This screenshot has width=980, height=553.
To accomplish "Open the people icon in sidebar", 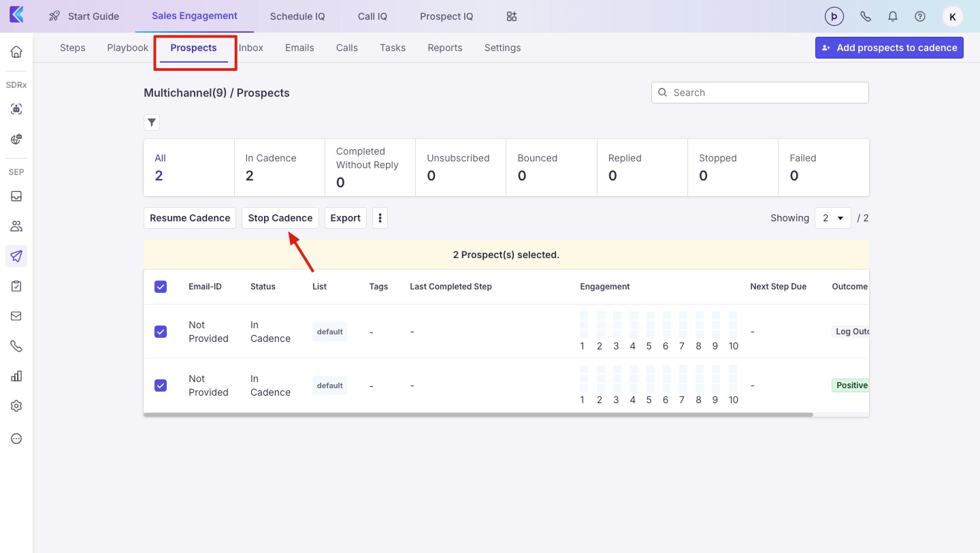I will (x=16, y=226).
